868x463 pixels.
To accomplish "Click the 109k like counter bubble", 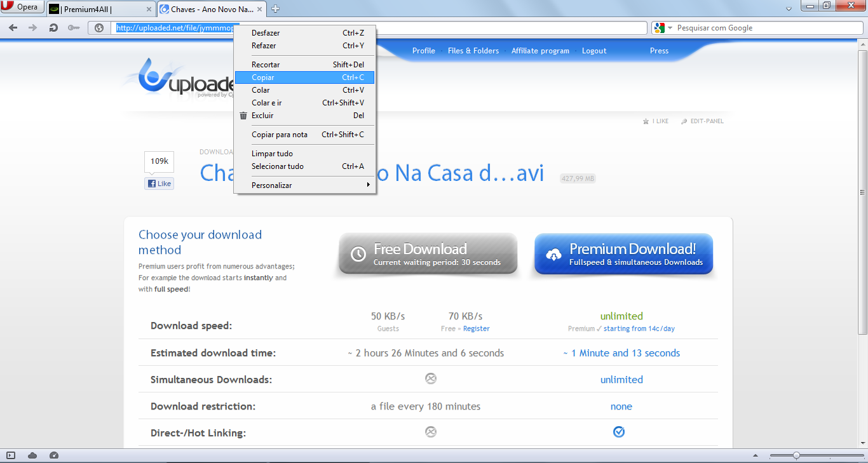I will [x=159, y=162].
